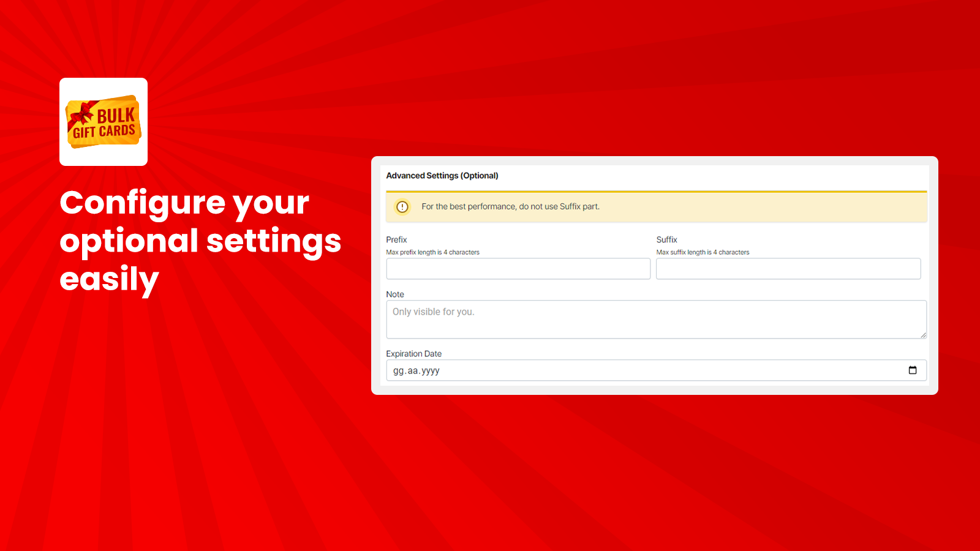Click the Suffix performance warning banner text
980x551 pixels.
pyautogui.click(x=510, y=207)
